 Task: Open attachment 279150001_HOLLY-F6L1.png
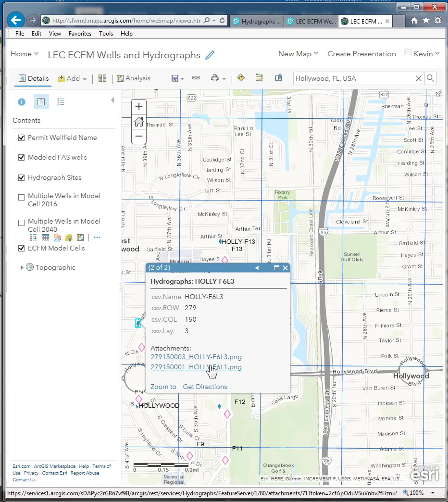point(196,367)
